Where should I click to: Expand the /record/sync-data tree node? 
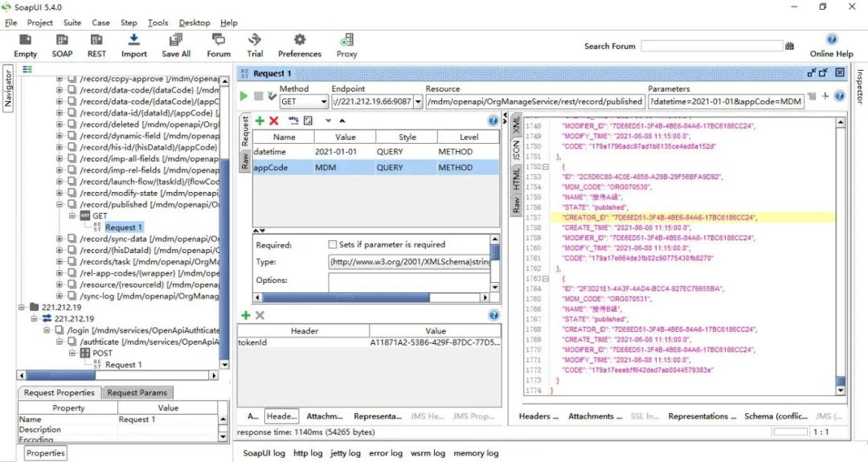(59, 239)
